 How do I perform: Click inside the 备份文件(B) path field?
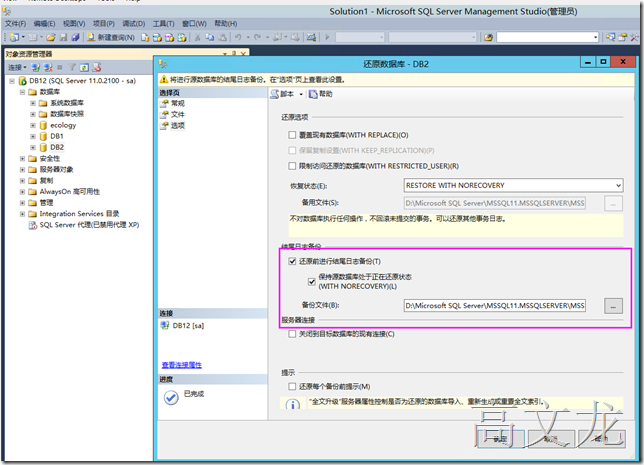(x=494, y=306)
